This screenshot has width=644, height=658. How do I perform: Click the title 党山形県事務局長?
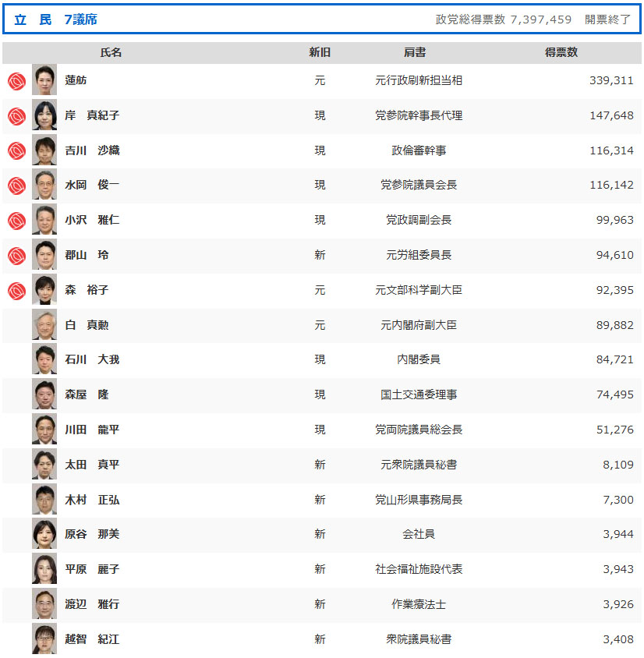point(419,500)
